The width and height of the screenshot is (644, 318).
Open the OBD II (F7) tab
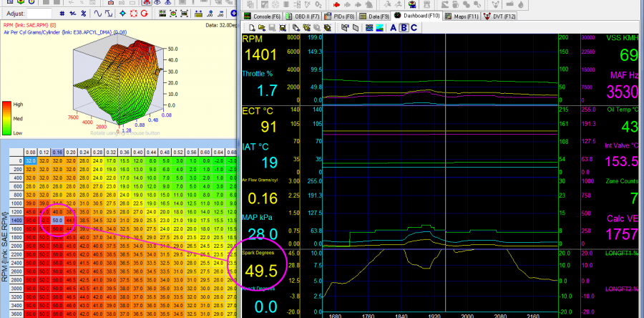[x=303, y=16]
